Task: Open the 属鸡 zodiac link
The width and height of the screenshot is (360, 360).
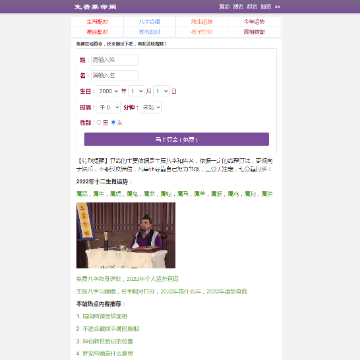Action: point(233,194)
